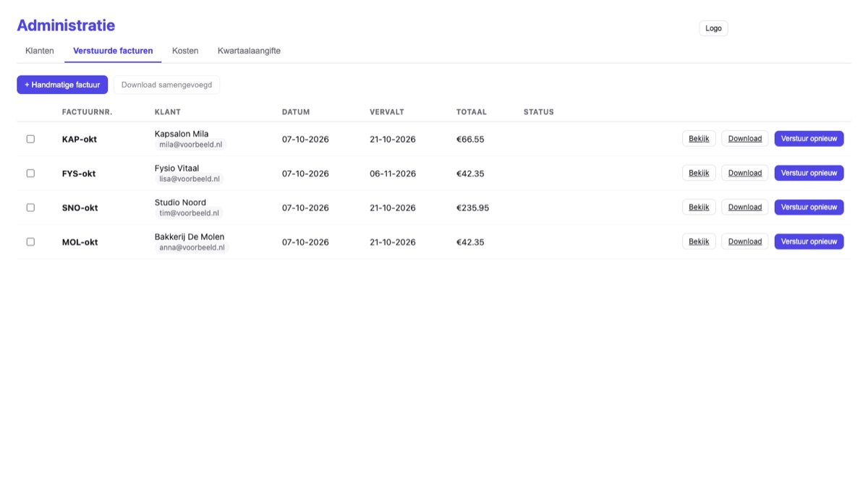Click Download samengevoegd button
This screenshot has height=494, width=868.
point(166,85)
